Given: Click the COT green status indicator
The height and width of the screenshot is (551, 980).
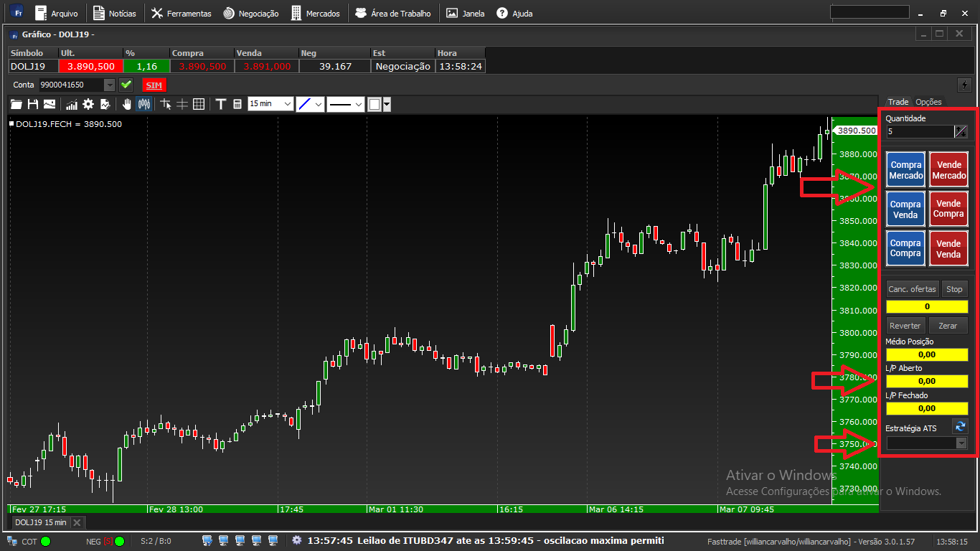Looking at the screenshot, I should coord(45,541).
